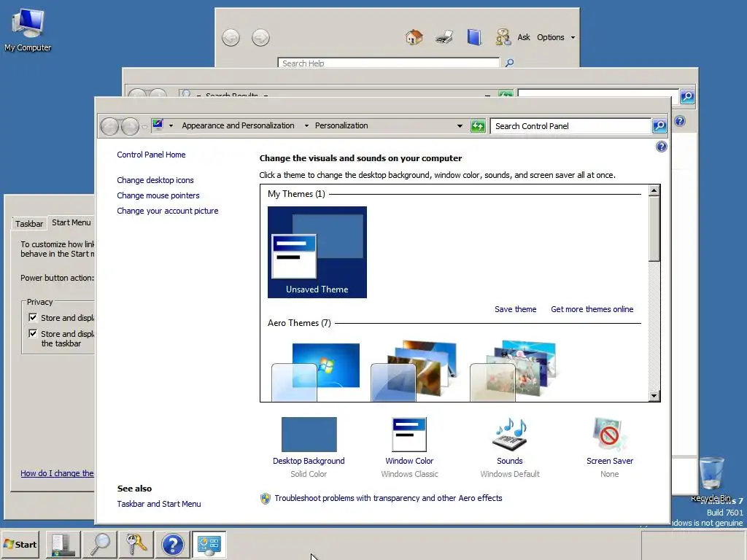
Task: Click How do I change the link
Action: point(57,473)
